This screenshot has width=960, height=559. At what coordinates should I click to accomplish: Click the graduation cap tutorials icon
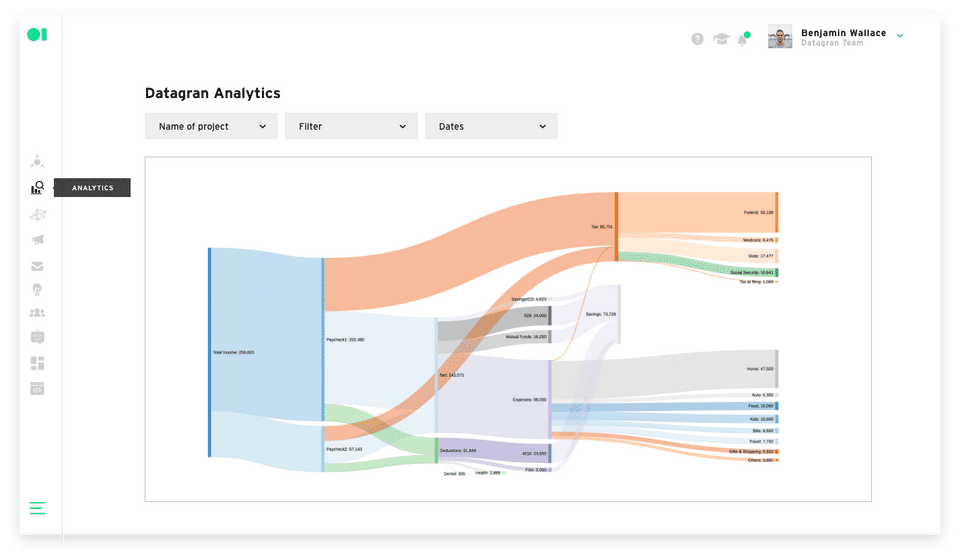pos(720,39)
